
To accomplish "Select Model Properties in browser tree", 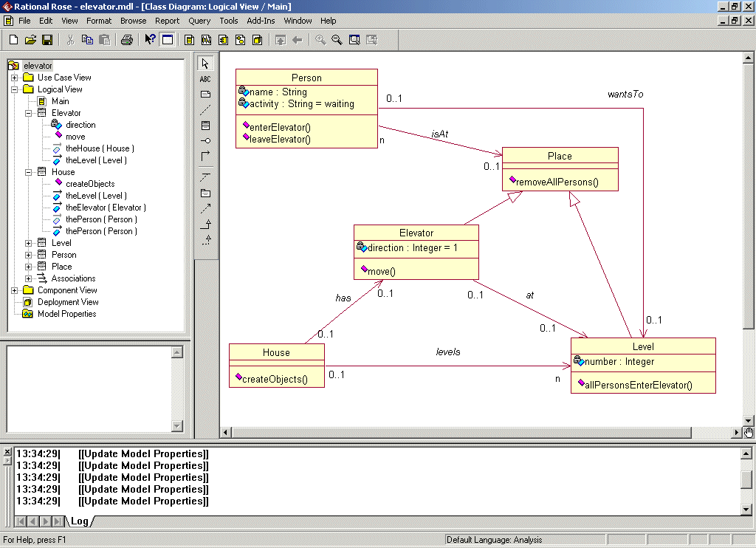I will 67,314.
